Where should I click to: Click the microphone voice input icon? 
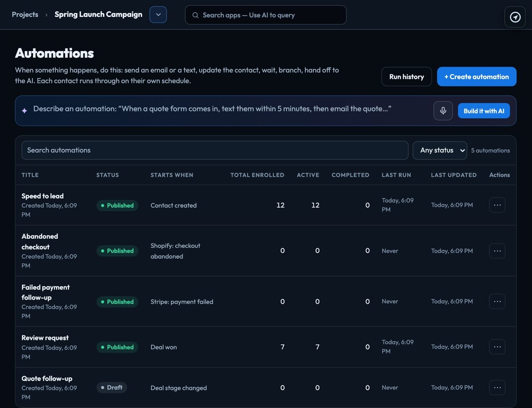tap(443, 111)
